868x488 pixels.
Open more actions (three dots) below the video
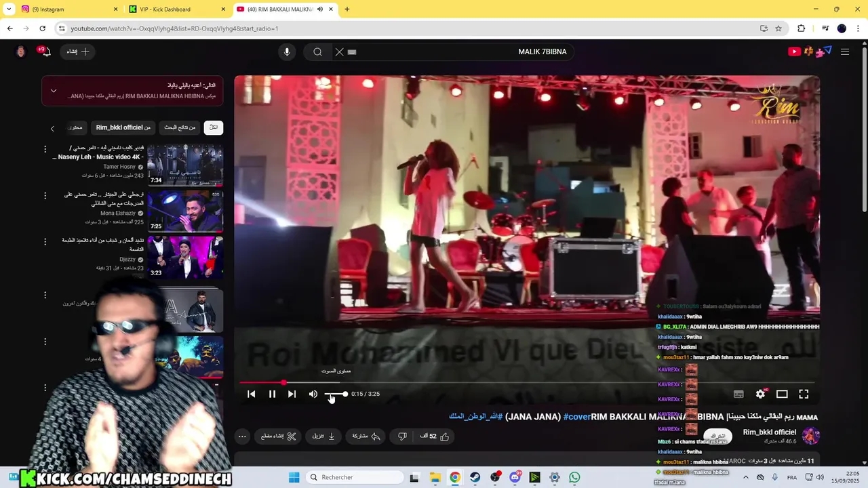tap(242, 436)
